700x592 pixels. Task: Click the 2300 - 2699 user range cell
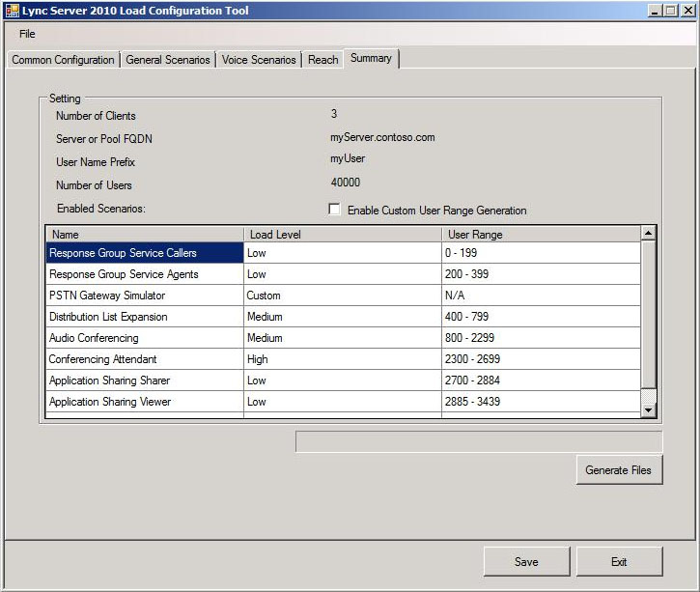[541, 359]
